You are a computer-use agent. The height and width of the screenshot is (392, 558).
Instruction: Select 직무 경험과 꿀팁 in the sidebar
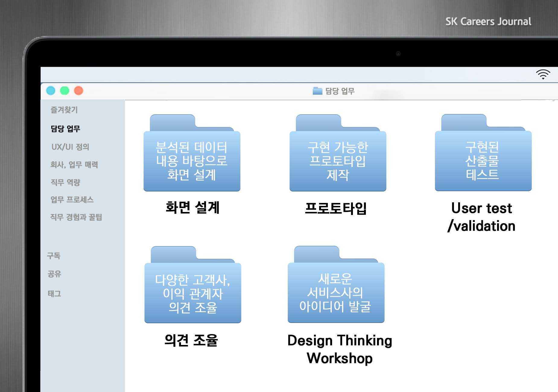(x=76, y=217)
